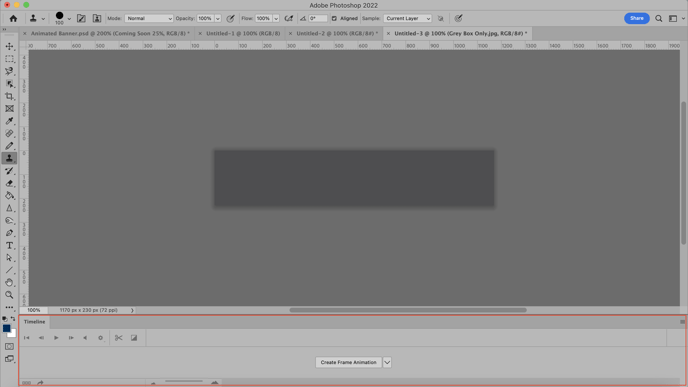Open the Tool Preset picker arrow
Image resolution: width=688 pixels, height=387 pixels.
point(43,19)
